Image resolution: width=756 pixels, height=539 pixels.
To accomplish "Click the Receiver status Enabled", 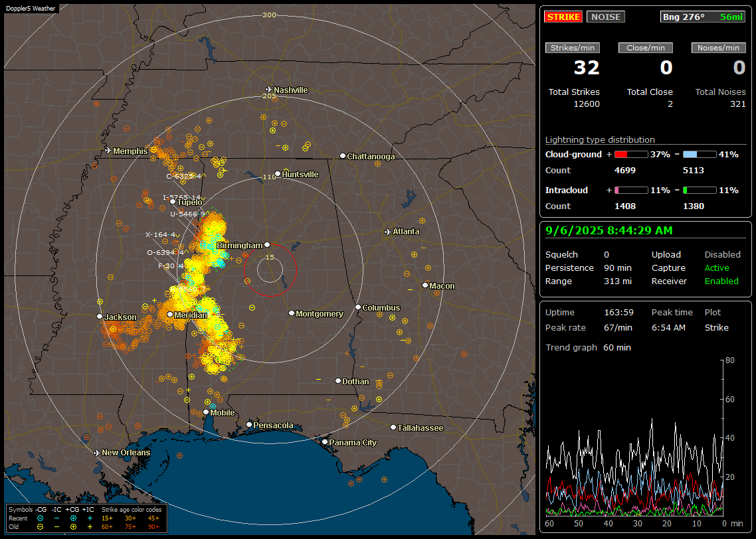I will [721, 281].
